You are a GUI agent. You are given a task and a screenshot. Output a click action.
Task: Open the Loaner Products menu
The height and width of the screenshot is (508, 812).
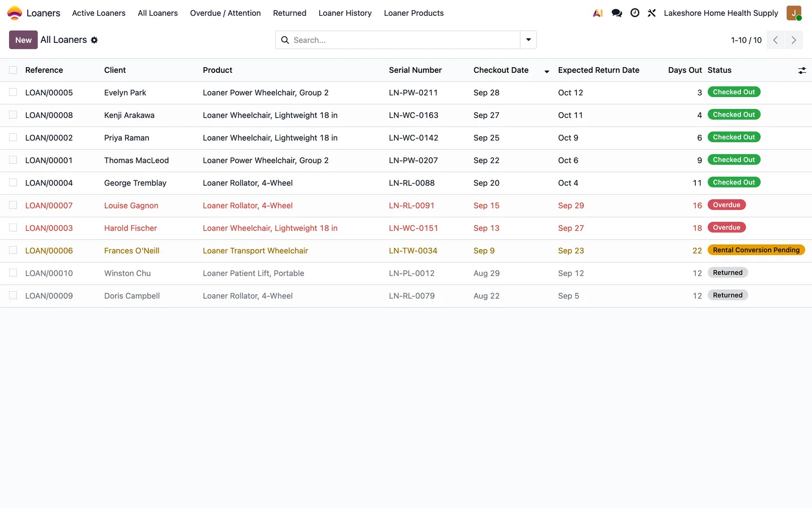click(x=413, y=13)
